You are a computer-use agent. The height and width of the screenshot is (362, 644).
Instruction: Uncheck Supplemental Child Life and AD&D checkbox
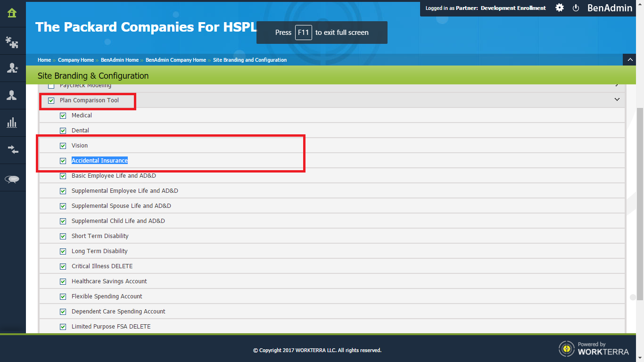[63, 221]
